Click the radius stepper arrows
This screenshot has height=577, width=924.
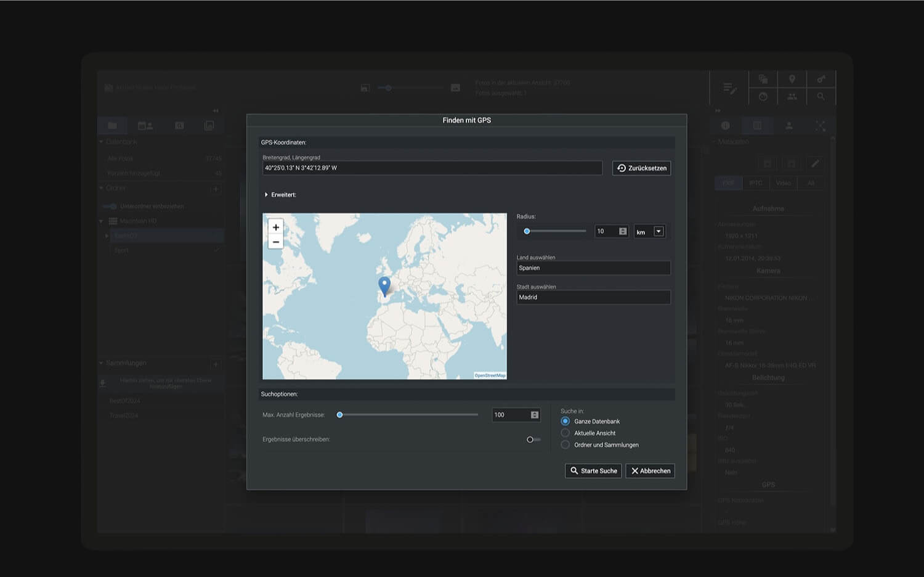click(623, 231)
